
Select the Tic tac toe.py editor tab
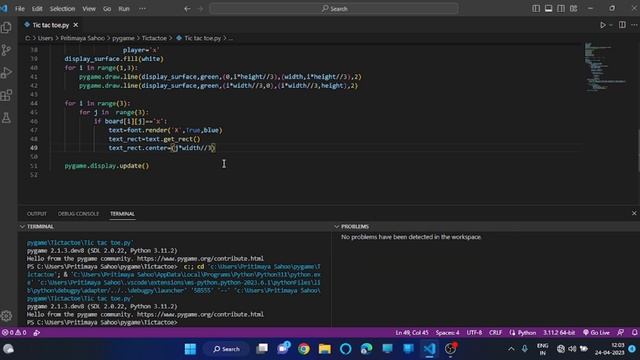point(50,25)
